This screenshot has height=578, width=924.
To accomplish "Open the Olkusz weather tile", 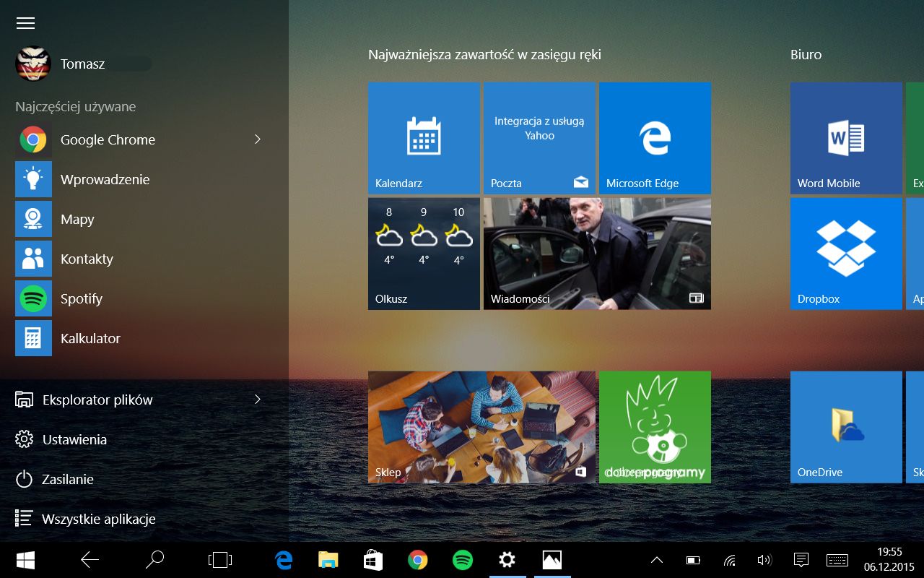I will point(424,254).
